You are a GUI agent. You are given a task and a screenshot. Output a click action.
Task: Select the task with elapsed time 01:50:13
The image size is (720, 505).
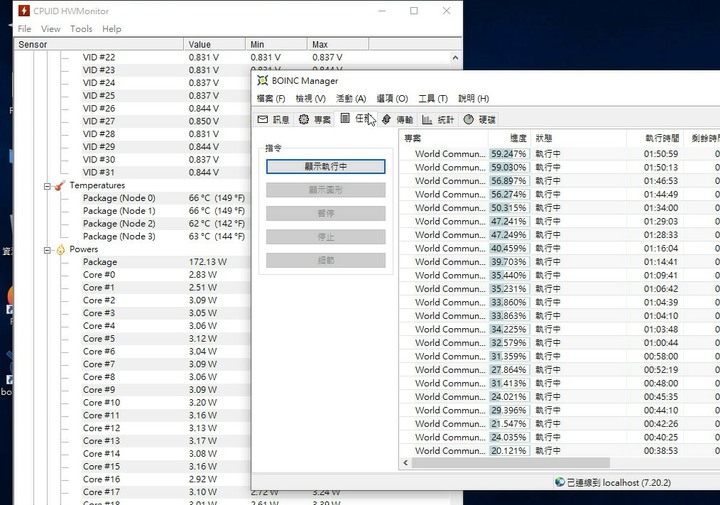[x=559, y=167]
